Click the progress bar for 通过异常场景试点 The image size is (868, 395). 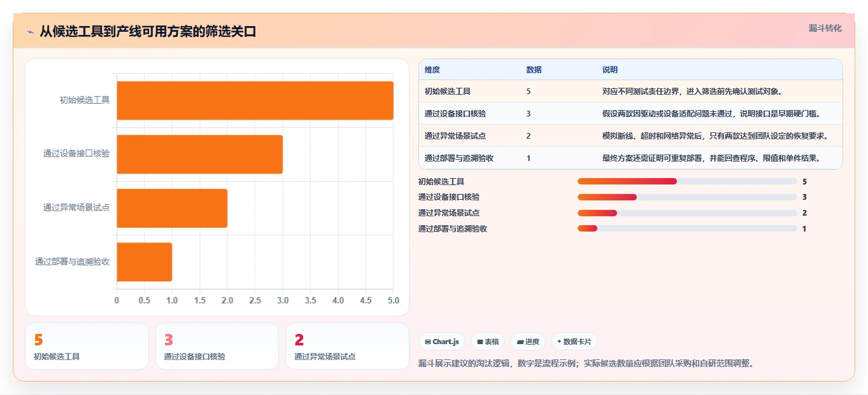(687, 213)
